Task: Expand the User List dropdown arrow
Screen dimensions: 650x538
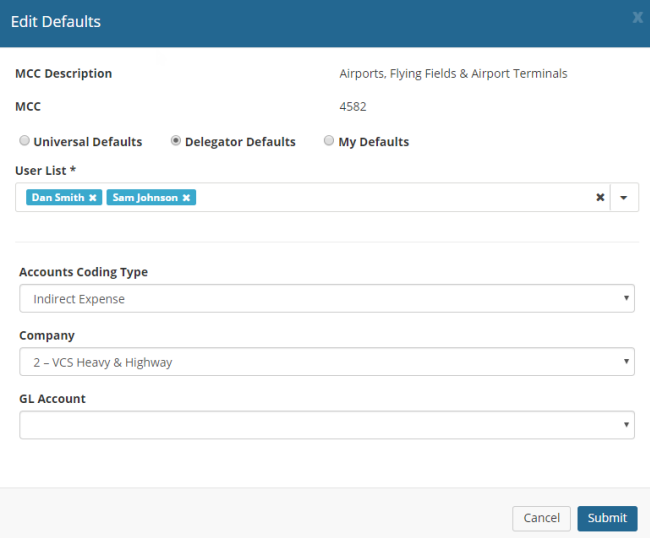Action: pos(623,198)
